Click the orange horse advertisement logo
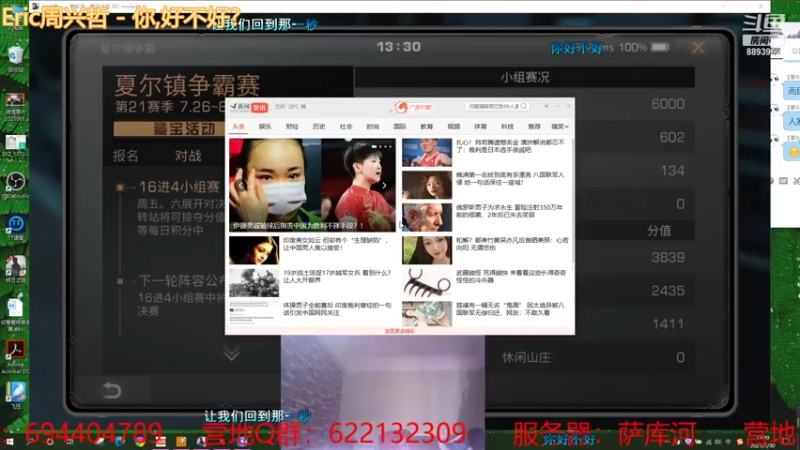The image size is (800, 450). 412,107
